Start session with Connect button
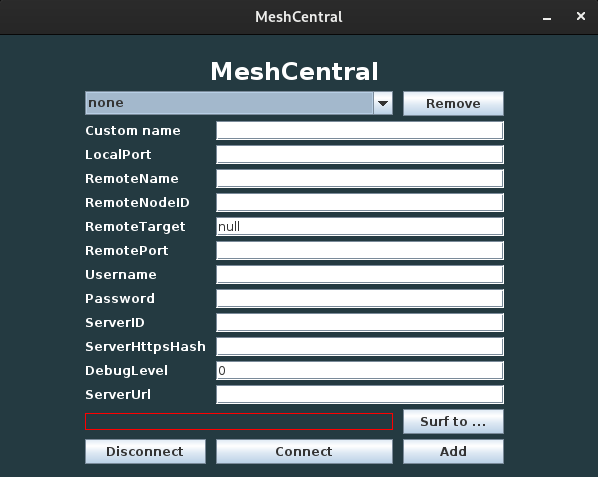 tap(304, 451)
